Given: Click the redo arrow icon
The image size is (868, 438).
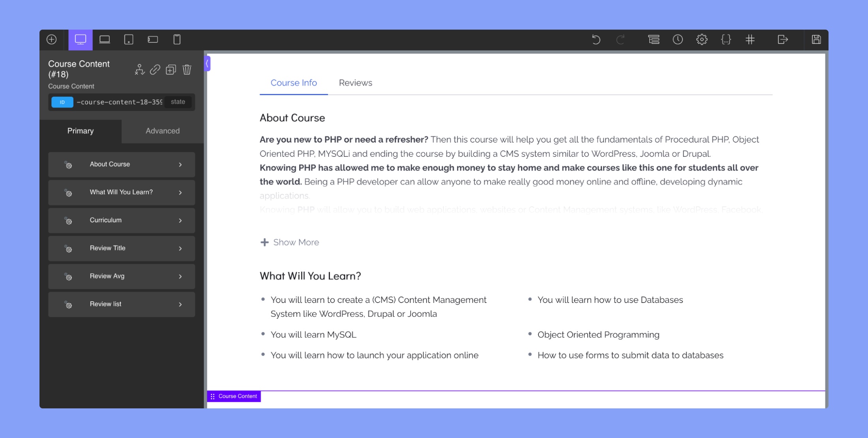Looking at the screenshot, I should tap(621, 39).
